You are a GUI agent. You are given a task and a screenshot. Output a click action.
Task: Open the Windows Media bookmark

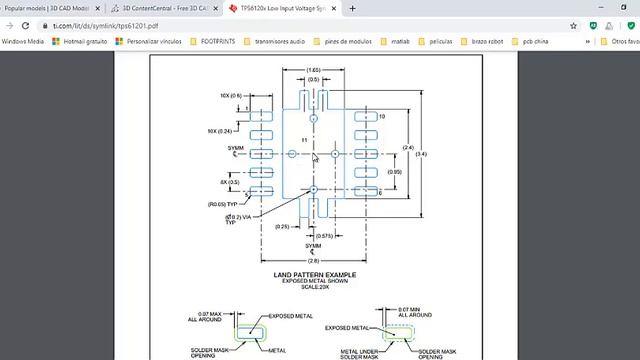[x=22, y=41]
